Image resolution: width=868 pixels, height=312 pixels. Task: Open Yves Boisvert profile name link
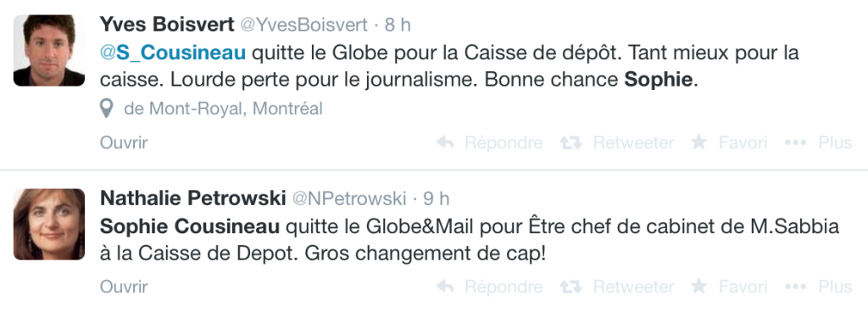coord(166,25)
